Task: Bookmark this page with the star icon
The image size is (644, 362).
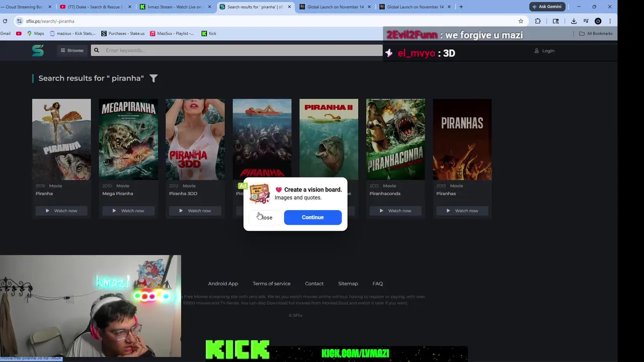Action: coord(521,21)
